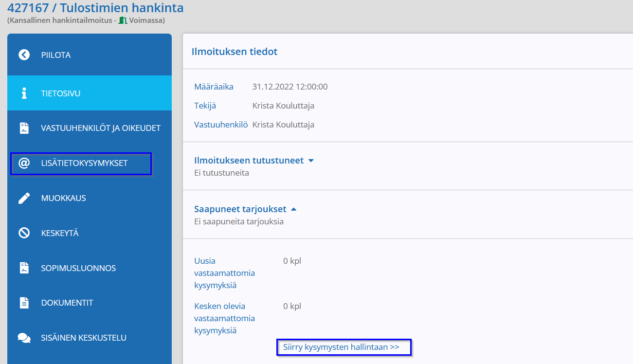Click the green door status icon near Voimassa
Viewport: 633px width, 364px height.
[x=123, y=20]
